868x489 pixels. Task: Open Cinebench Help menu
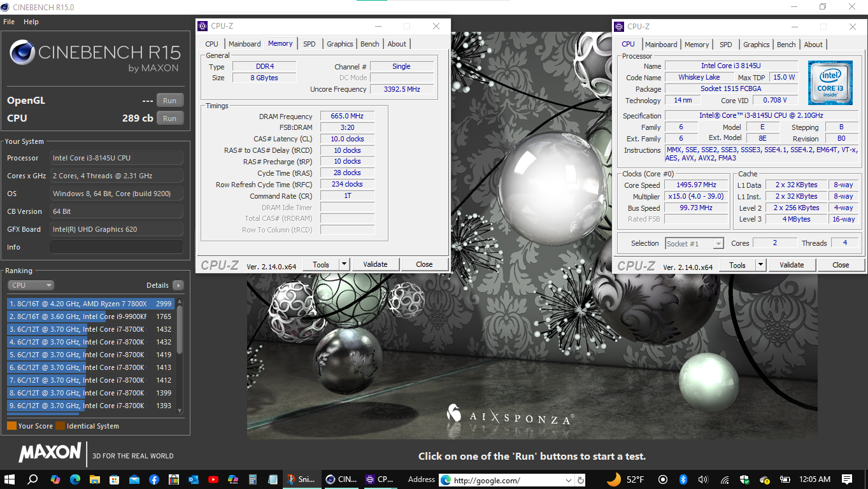[31, 22]
